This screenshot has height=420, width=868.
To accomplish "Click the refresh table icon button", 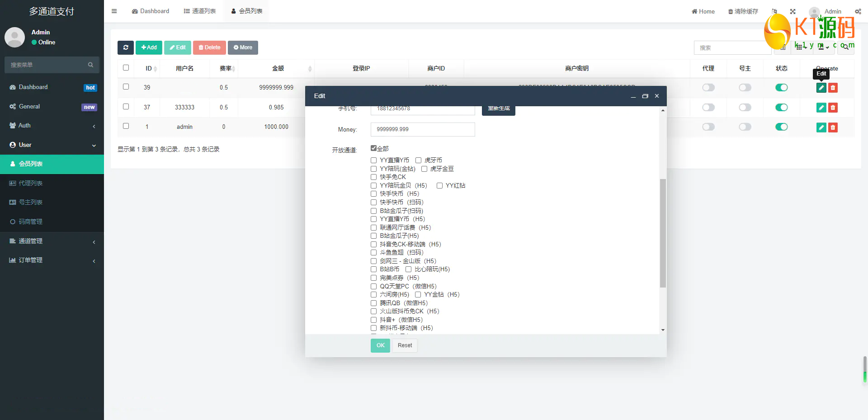I will 126,47.
